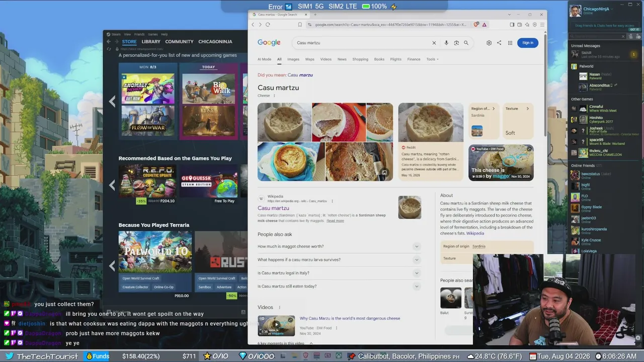Expand 'How much is maggot cheese worth?'
This screenshot has width=644, height=362.
tap(417, 246)
